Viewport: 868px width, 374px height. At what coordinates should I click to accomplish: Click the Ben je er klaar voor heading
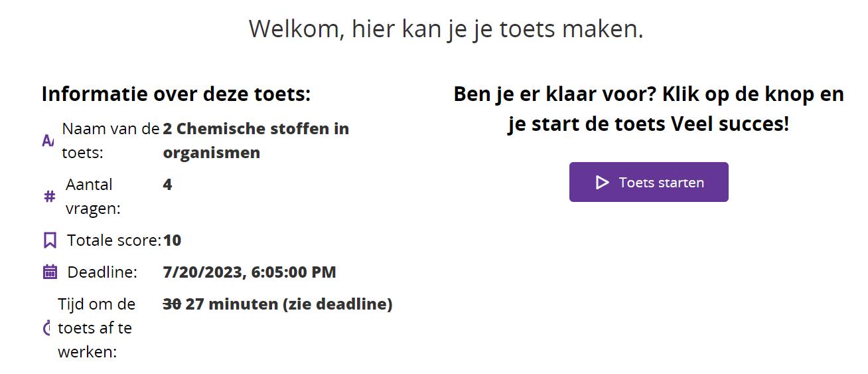(x=648, y=108)
